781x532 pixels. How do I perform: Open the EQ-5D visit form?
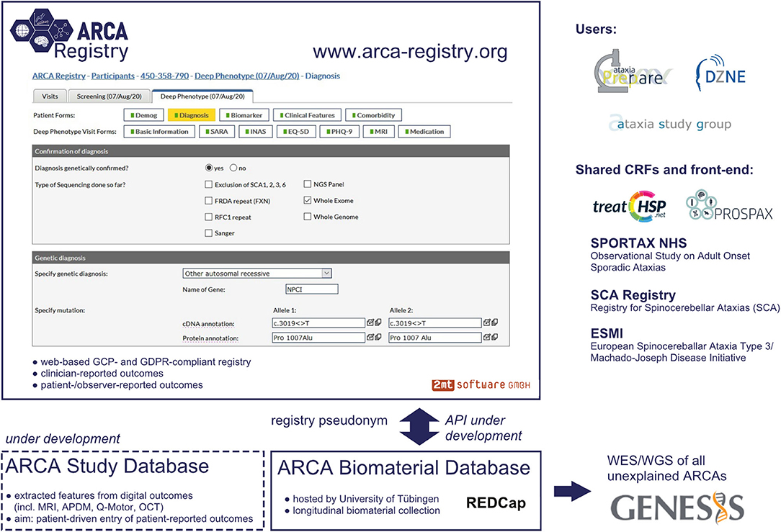pyautogui.click(x=296, y=132)
